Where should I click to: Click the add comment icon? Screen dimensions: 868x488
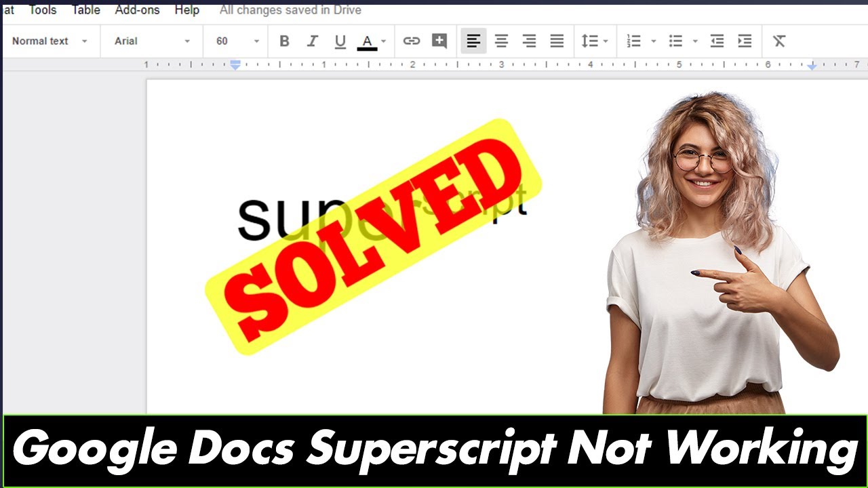pyautogui.click(x=439, y=41)
